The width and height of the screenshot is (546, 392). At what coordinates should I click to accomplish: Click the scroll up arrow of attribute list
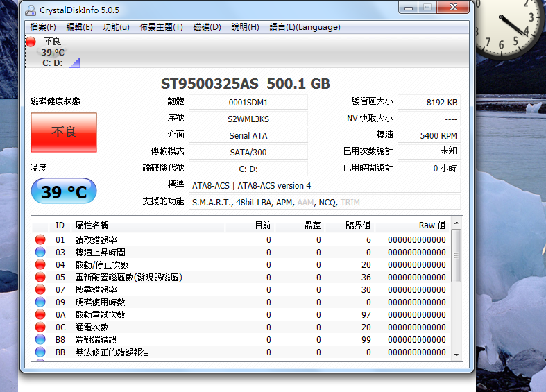click(x=457, y=223)
